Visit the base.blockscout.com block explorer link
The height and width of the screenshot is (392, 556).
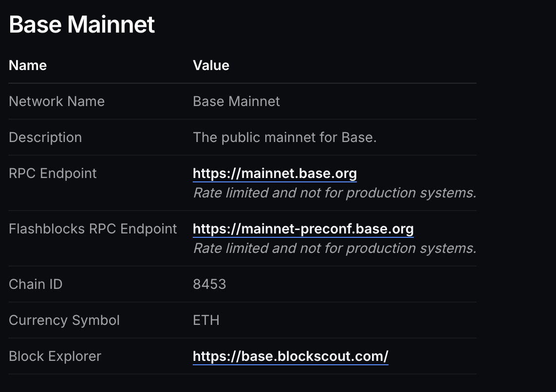point(290,356)
